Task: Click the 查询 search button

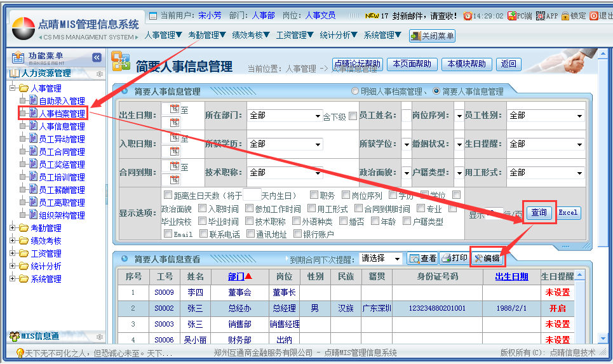Action: point(539,212)
